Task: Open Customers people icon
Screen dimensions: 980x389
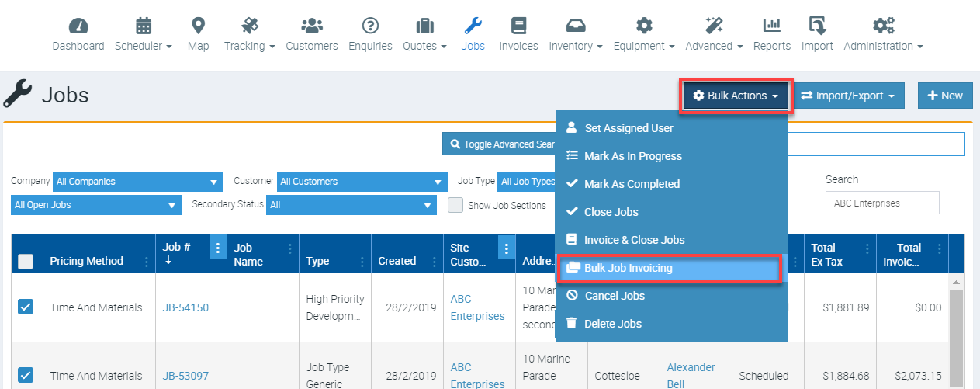Action: 311,26
